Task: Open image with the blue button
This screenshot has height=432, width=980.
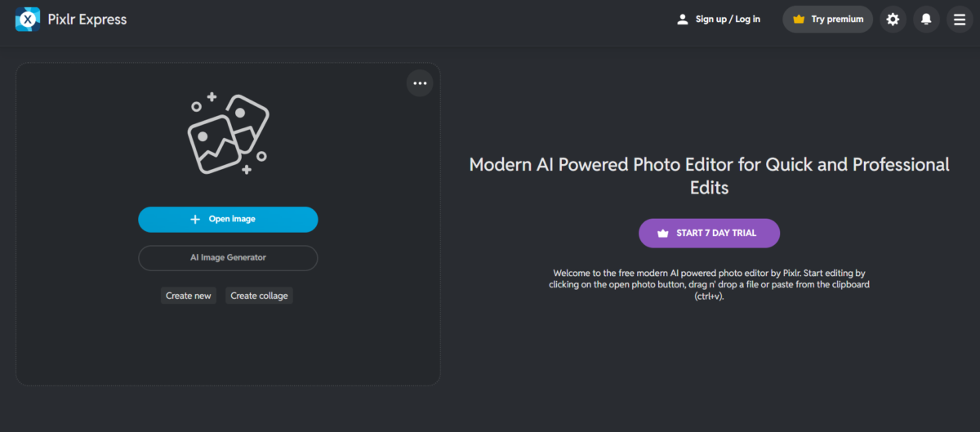Action: tap(228, 220)
